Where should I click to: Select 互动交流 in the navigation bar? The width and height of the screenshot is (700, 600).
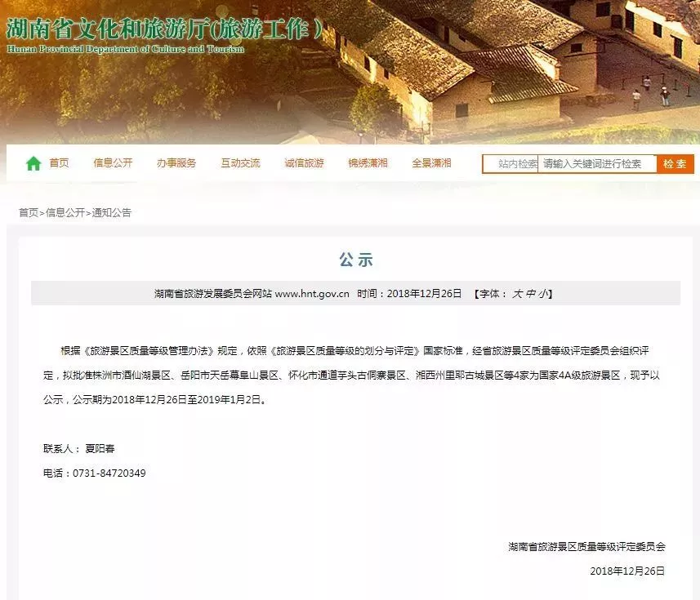tap(240, 163)
